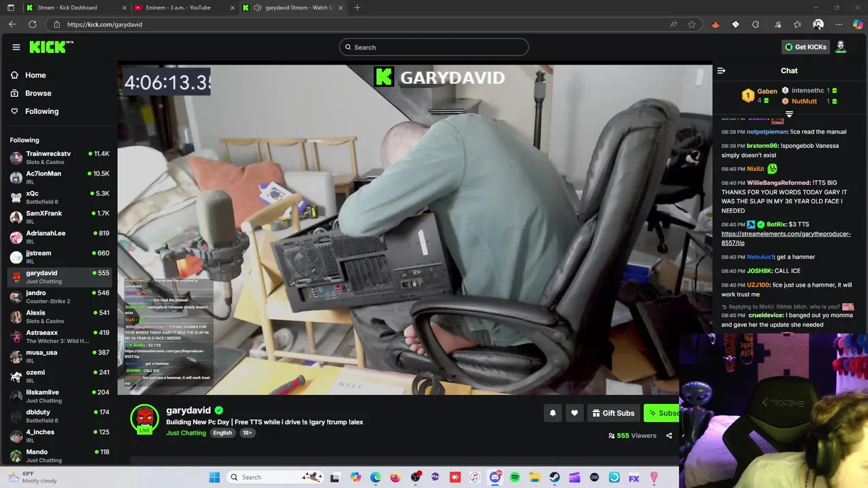Click the Gift Subs button
The width and height of the screenshot is (868, 488).
click(613, 413)
